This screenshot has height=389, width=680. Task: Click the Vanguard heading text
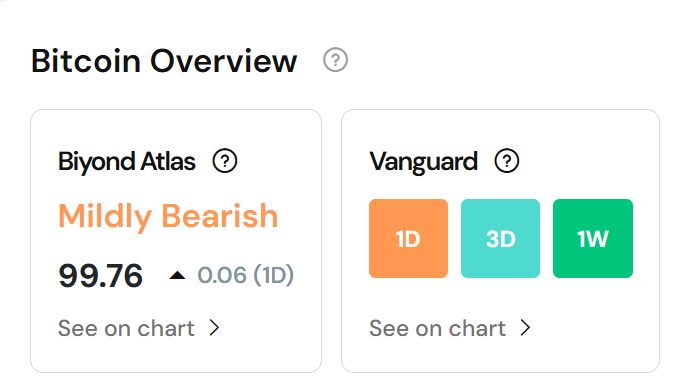click(x=423, y=162)
